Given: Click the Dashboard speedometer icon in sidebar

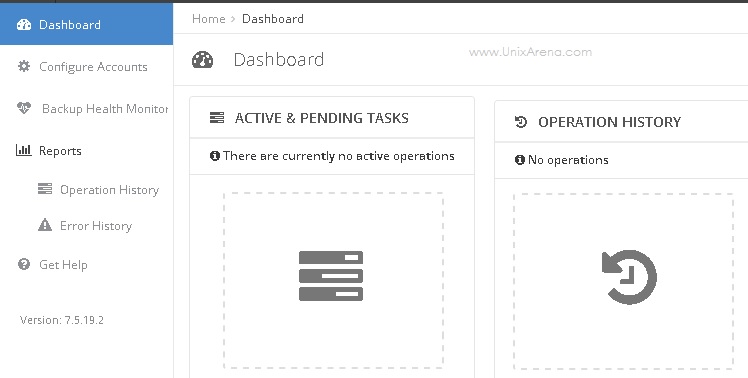Looking at the screenshot, I should (x=24, y=24).
